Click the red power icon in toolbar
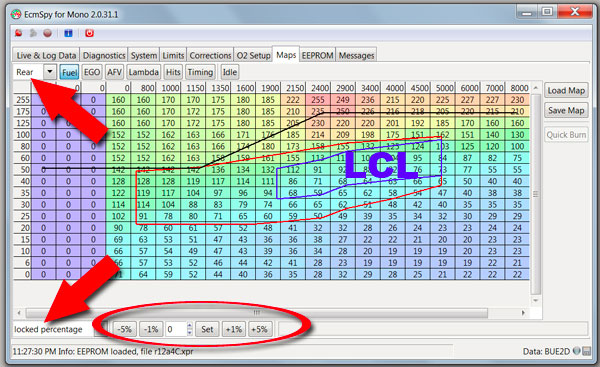Image resolution: width=600 pixels, height=367 pixels. 89,33
